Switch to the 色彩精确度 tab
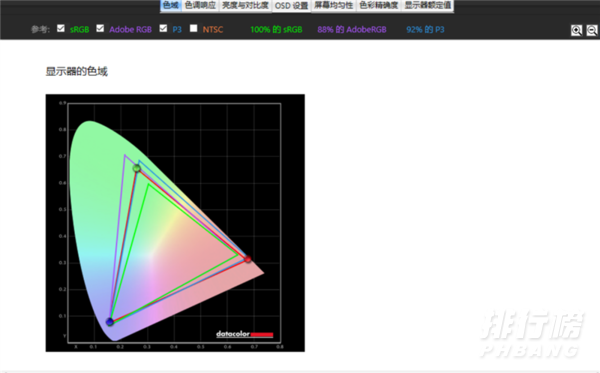The width and height of the screenshot is (600, 373). point(379,5)
